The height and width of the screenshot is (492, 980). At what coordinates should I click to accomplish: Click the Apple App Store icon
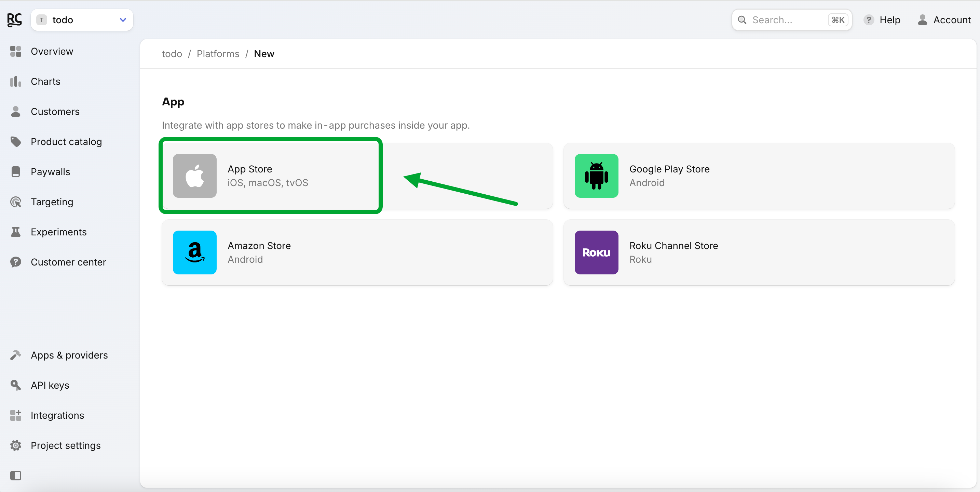[x=194, y=176]
